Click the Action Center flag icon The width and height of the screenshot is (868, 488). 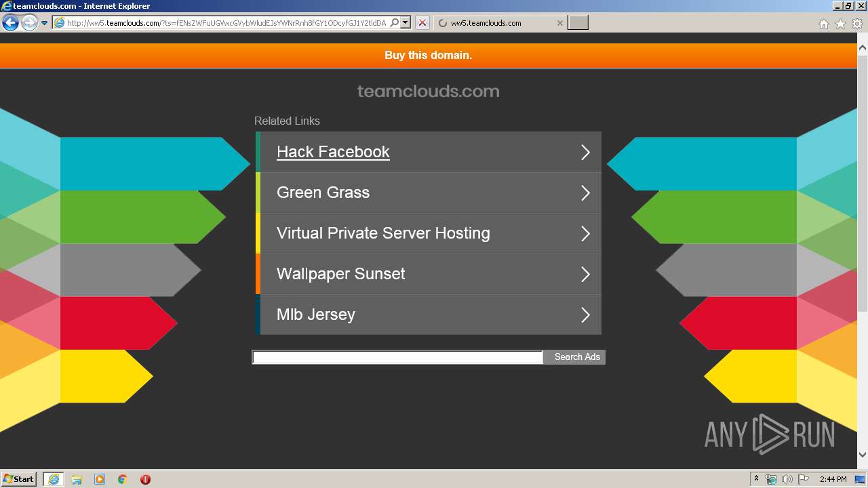(x=804, y=479)
